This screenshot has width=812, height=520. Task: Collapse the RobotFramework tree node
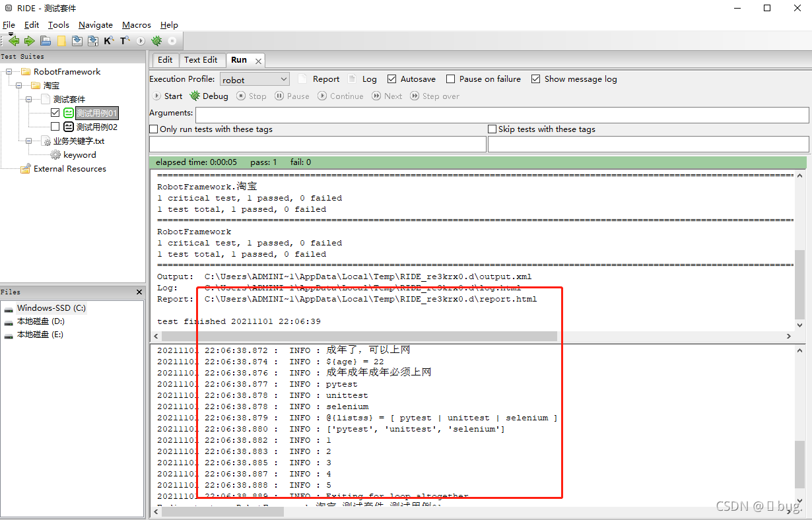point(9,71)
